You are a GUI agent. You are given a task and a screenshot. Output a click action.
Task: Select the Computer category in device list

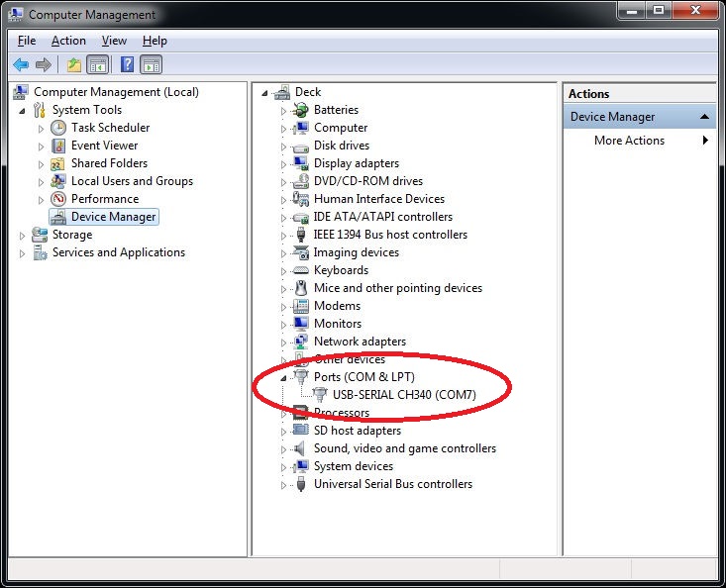[341, 128]
